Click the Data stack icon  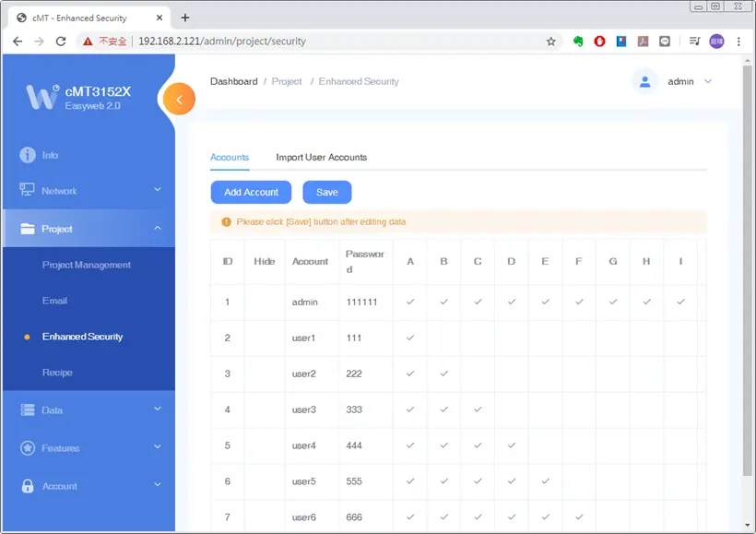click(x=28, y=410)
